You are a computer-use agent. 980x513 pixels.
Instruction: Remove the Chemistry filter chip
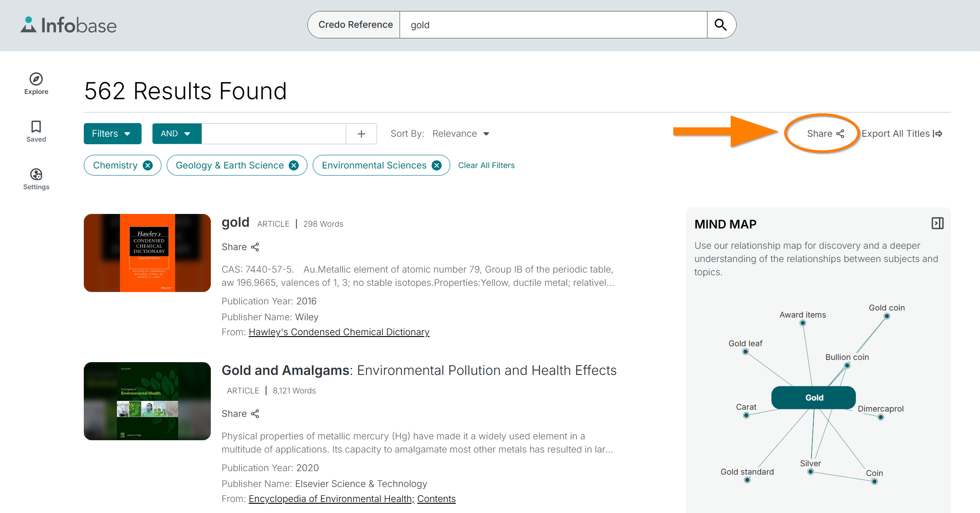coord(148,165)
